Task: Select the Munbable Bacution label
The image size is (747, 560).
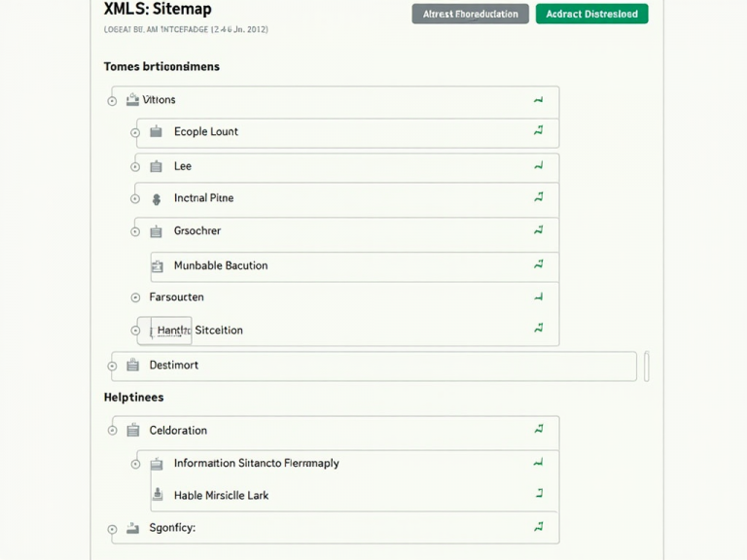Action: coord(221,265)
